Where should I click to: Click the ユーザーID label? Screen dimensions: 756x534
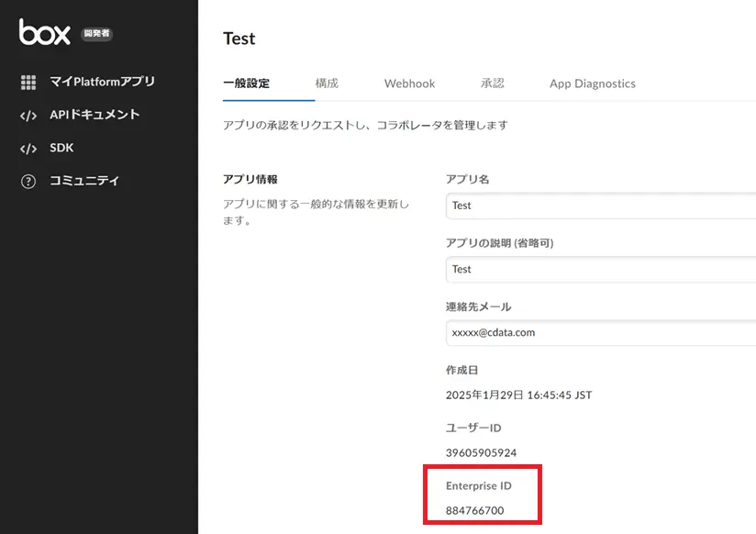click(x=473, y=428)
